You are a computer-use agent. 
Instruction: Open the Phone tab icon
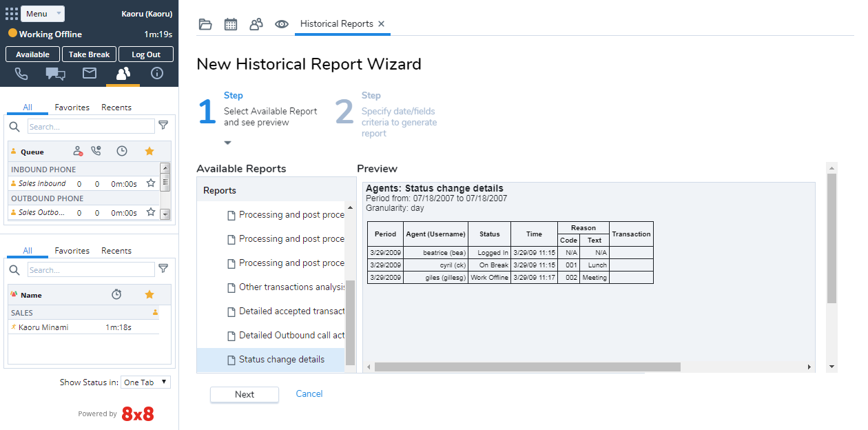[21, 73]
